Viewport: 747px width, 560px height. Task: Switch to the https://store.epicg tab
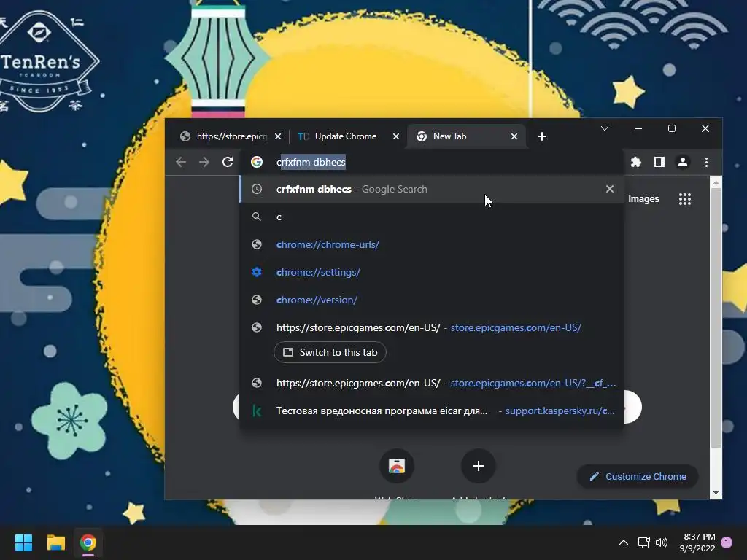click(231, 136)
